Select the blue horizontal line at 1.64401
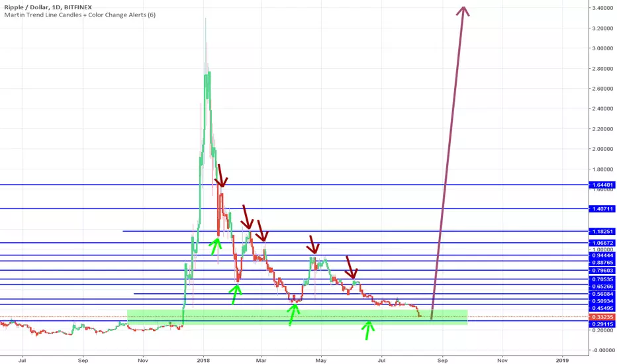The height and width of the screenshot is (364, 617). (295, 185)
